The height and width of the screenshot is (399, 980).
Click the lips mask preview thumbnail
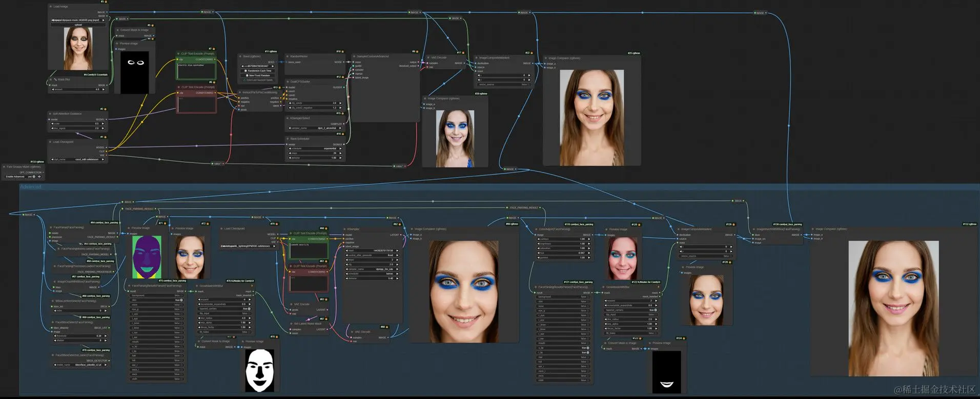(x=667, y=372)
